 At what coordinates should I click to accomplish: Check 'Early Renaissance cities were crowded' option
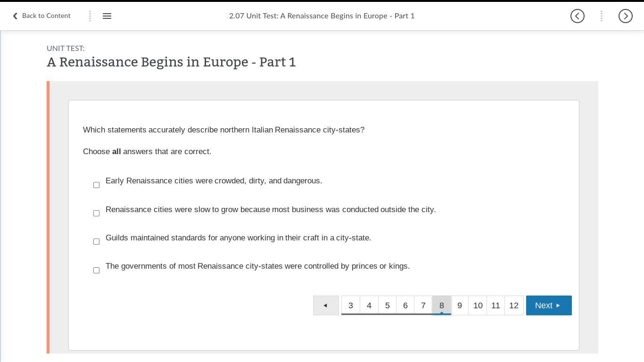96,185
